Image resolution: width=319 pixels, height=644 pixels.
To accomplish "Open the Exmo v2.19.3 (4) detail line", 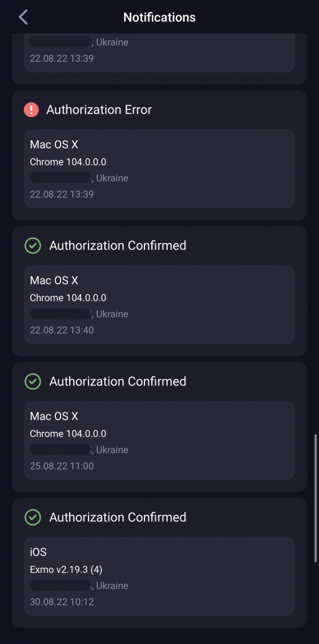I will [66, 570].
